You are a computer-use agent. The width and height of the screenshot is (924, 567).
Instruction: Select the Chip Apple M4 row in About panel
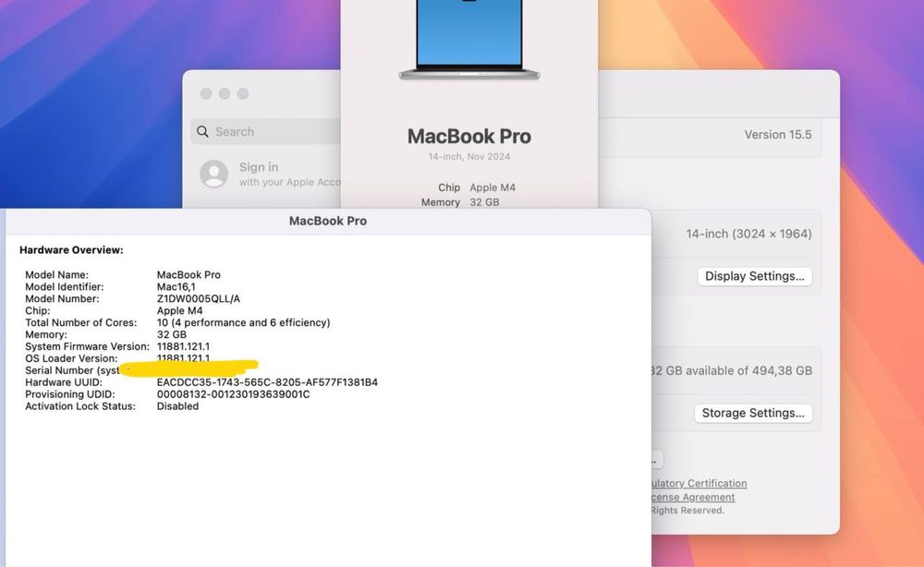click(476, 187)
